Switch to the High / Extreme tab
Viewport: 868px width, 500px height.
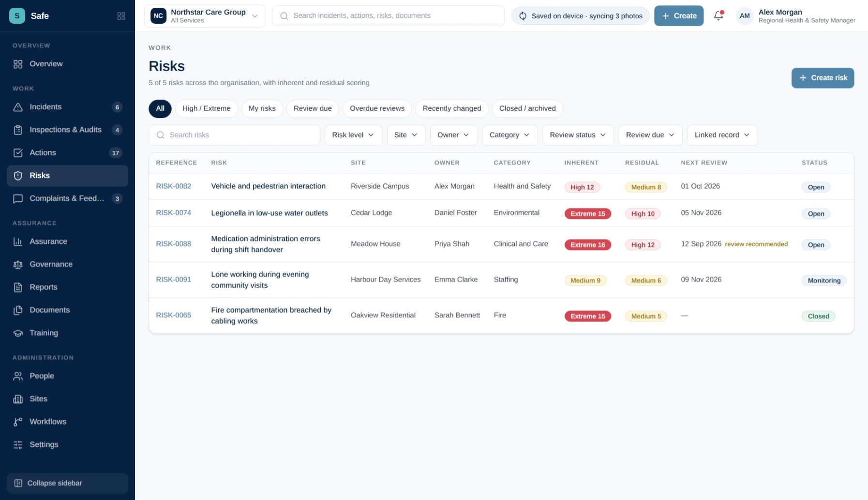207,108
